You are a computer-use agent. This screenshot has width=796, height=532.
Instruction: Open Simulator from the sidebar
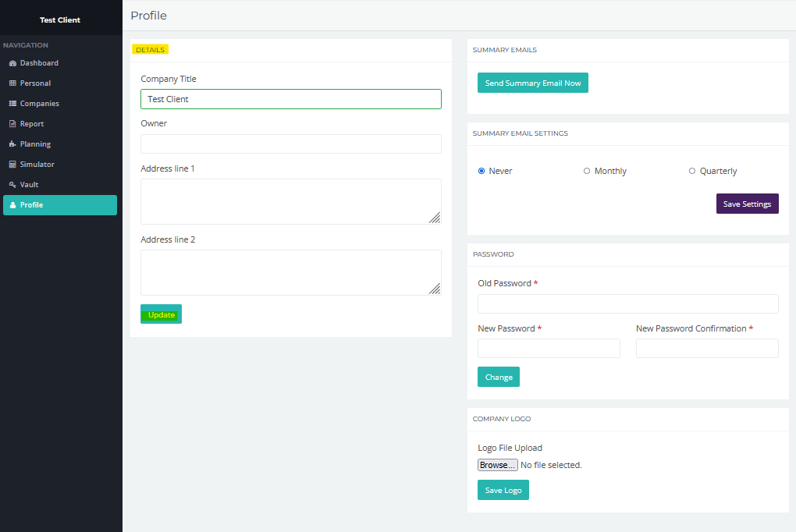[60, 165]
